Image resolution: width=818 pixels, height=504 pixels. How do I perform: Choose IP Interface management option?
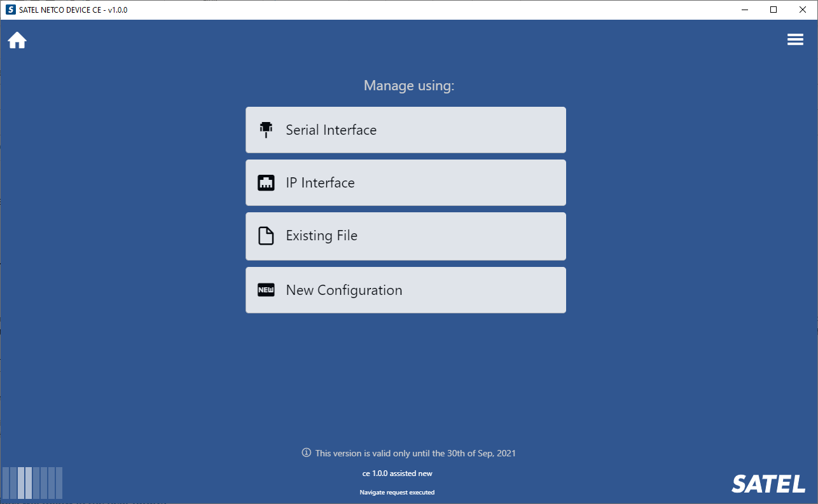[x=406, y=182]
